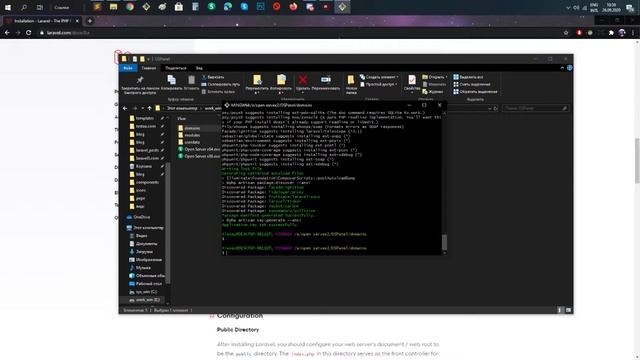Select the Open Server x86 executable
640x360 pixels.
click(199, 156)
